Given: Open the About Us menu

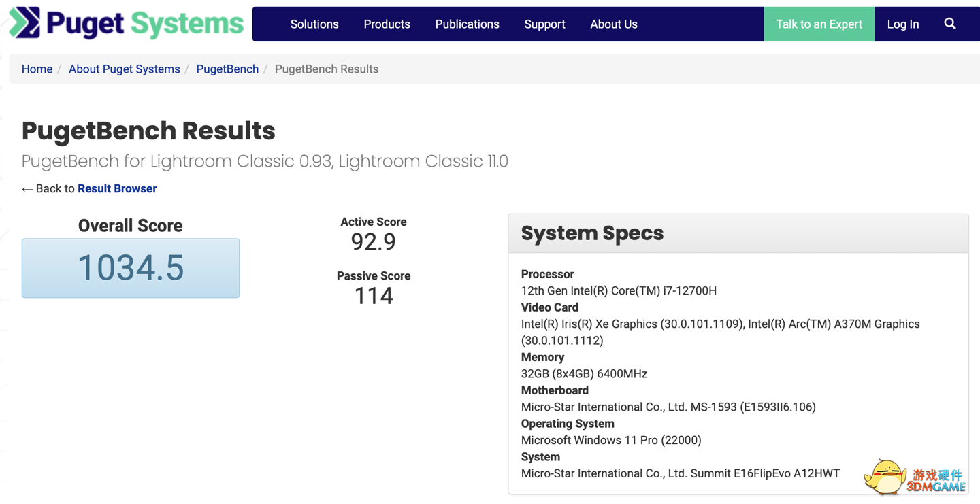Looking at the screenshot, I should click(614, 24).
